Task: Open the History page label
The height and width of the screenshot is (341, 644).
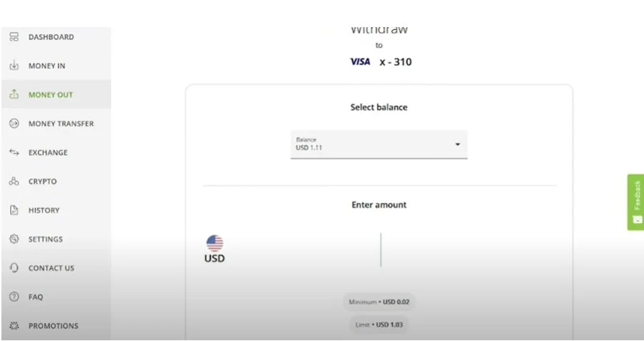Action: pos(44,210)
